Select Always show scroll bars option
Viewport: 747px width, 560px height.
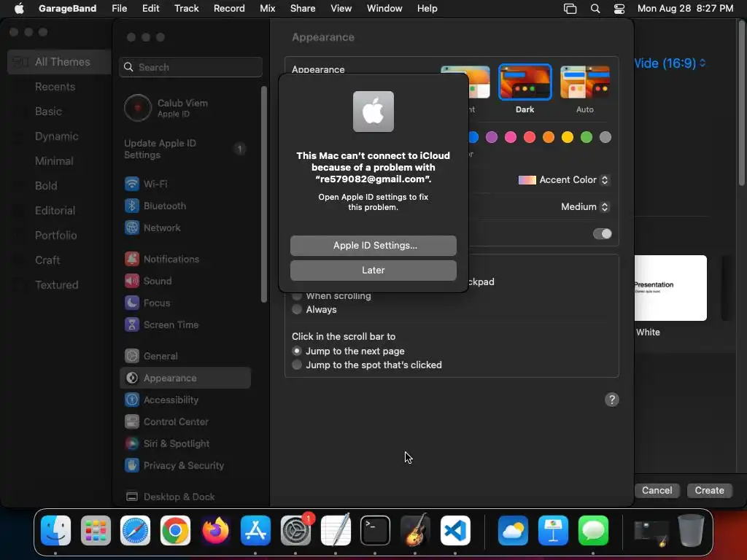click(x=297, y=309)
